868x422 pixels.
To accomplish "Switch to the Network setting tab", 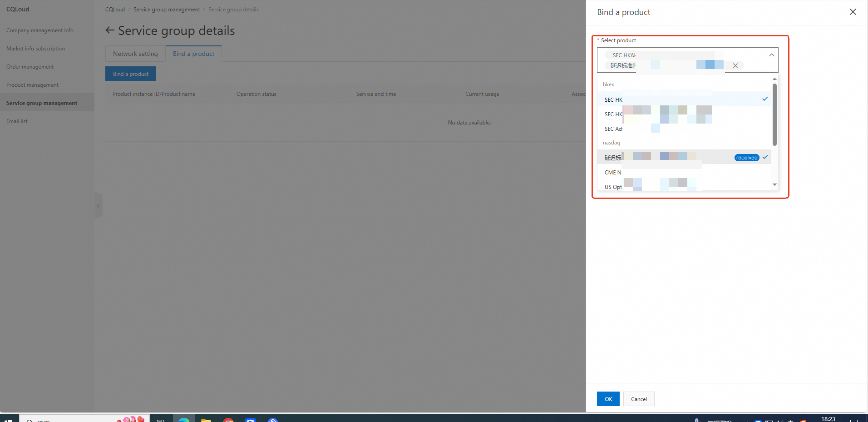I will 135,54.
